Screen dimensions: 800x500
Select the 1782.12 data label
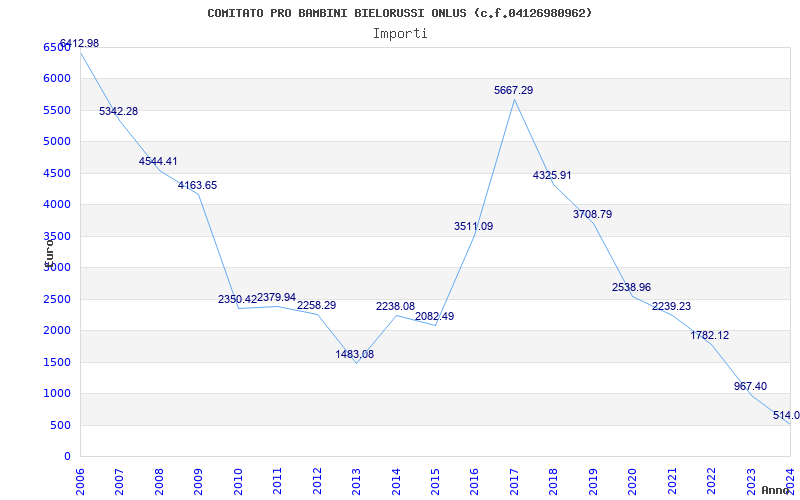(x=710, y=335)
